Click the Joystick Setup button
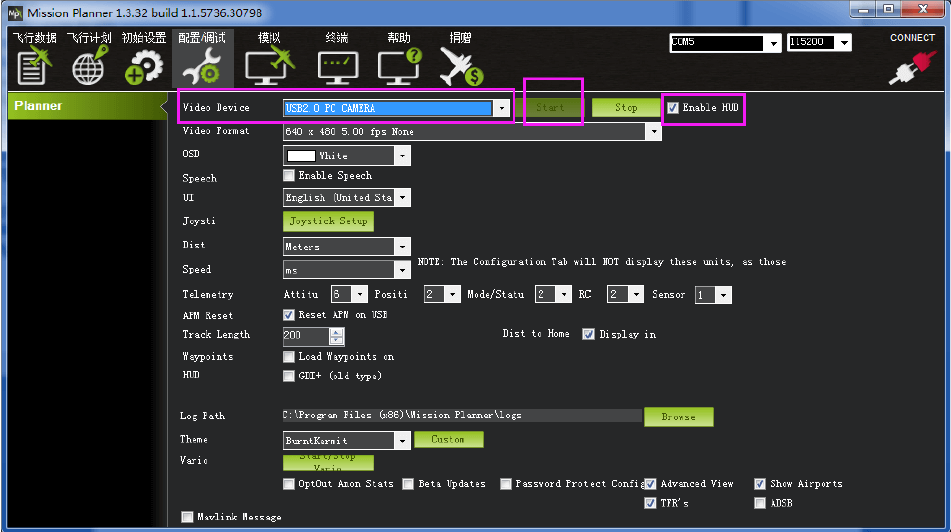Image resolution: width=951 pixels, height=532 pixels. (x=328, y=221)
